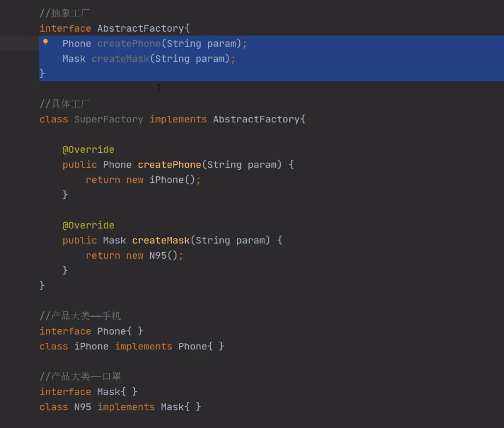This screenshot has width=504, height=428.
Task: Click 'createMask' in the public Mask method
Action: pyautogui.click(x=161, y=240)
